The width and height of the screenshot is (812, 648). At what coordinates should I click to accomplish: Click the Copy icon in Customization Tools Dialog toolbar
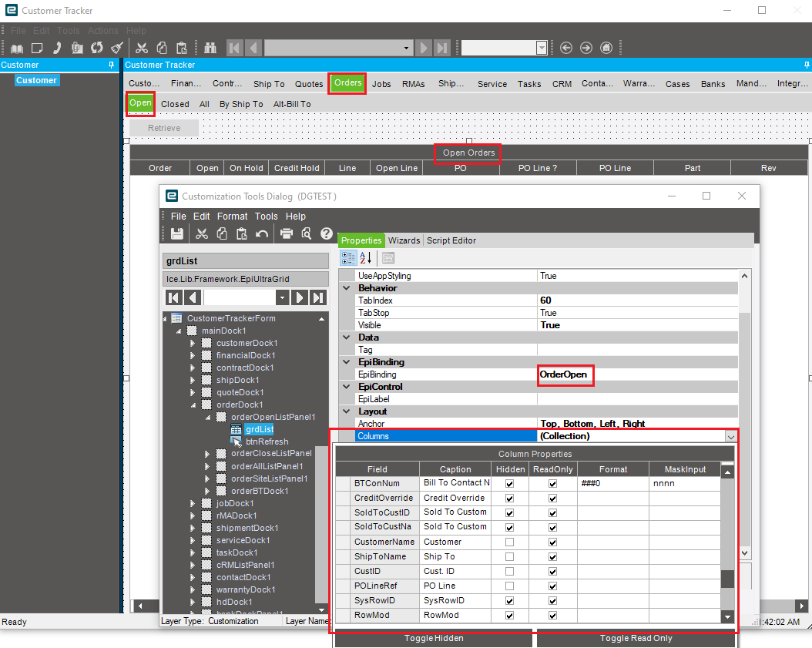click(222, 233)
